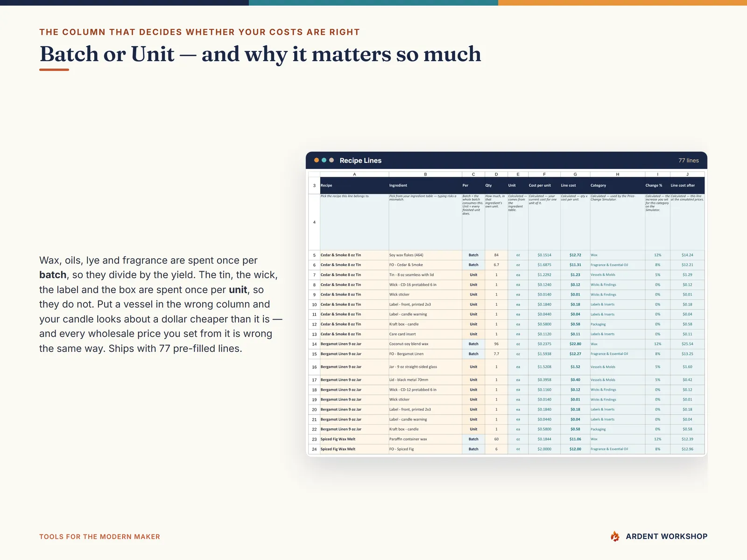Select 'Wick - CD-16 pretabbed 6 in' cell

click(425, 285)
